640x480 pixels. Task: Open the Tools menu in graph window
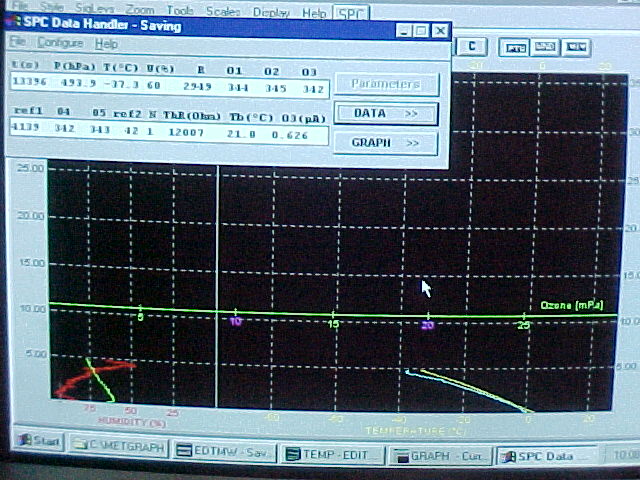[180, 10]
